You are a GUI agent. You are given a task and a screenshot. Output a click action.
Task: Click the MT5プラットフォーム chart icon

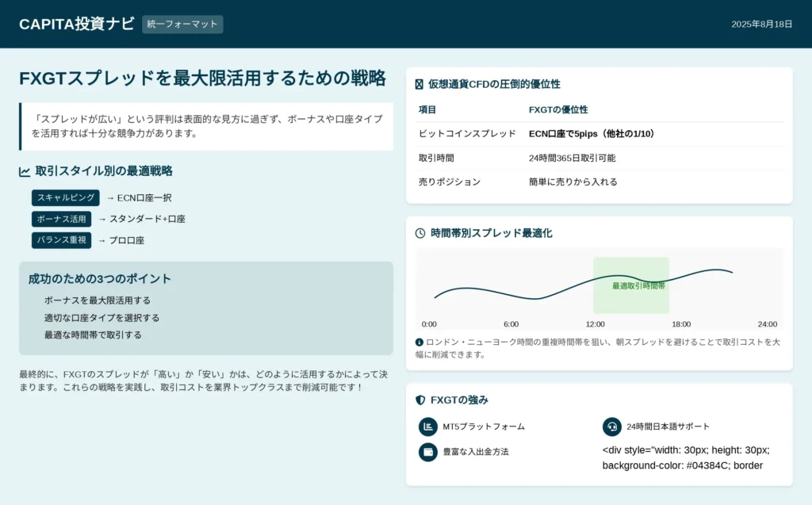(x=428, y=427)
